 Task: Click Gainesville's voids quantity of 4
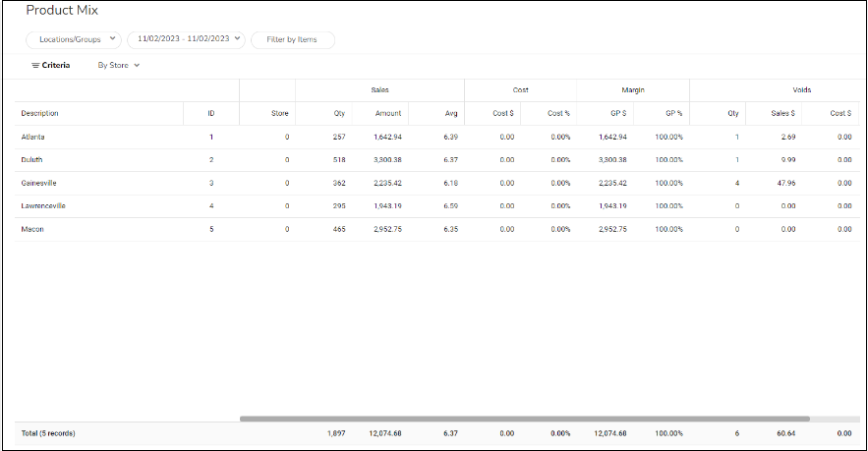coord(735,183)
